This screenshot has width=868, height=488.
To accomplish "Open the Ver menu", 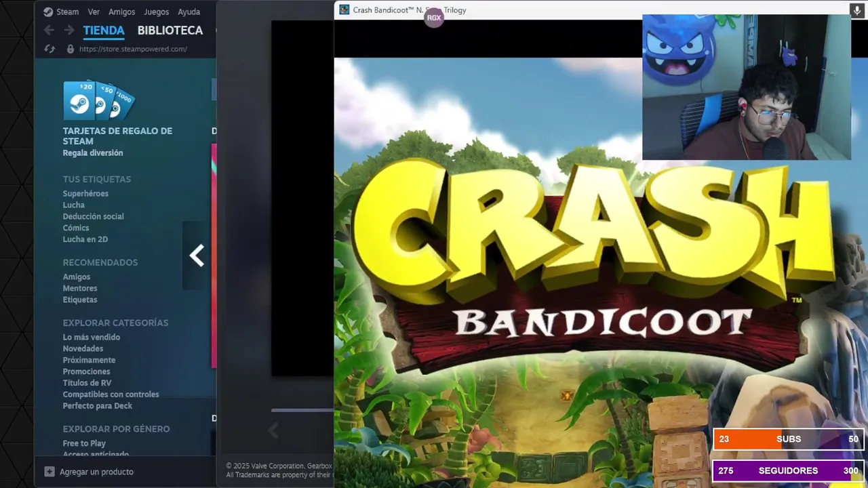I will 94,12.
